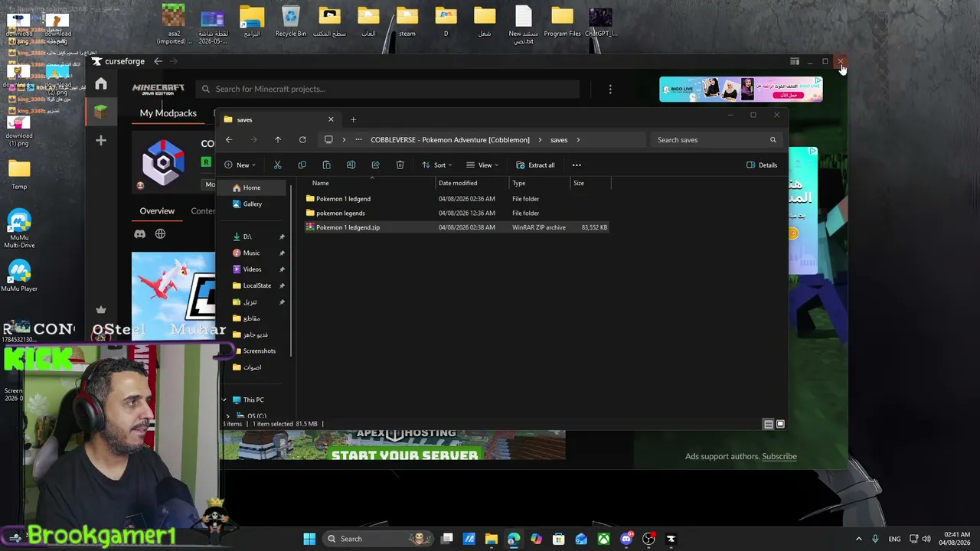This screenshot has width=980, height=551.
Task: Copy the selected item using the toolbar icon
Action: point(302,165)
